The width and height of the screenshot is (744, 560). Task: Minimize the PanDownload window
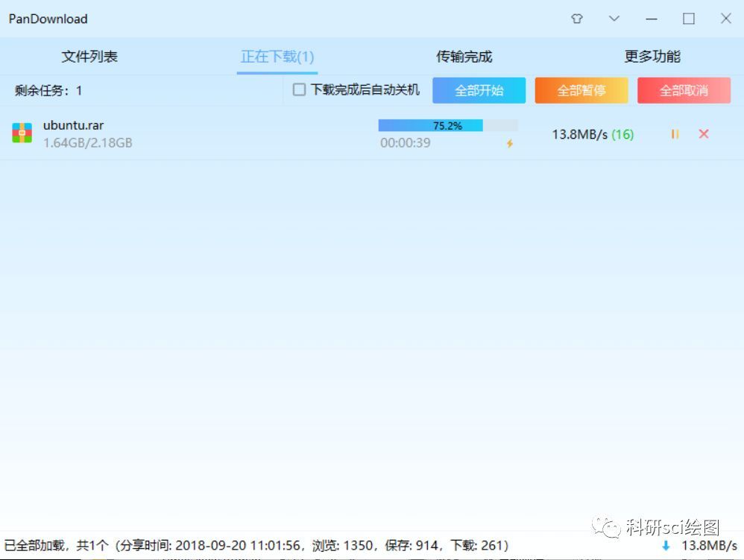tap(652, 19)
